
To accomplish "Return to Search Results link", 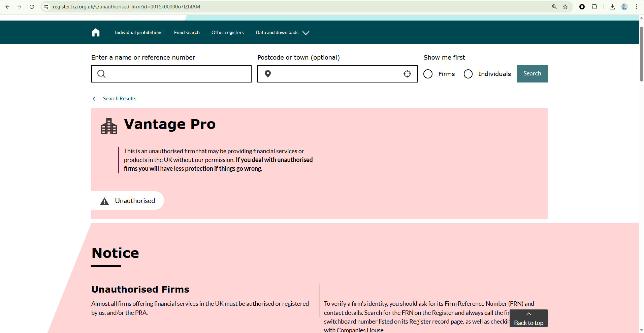I will click(x=120, y=99).
